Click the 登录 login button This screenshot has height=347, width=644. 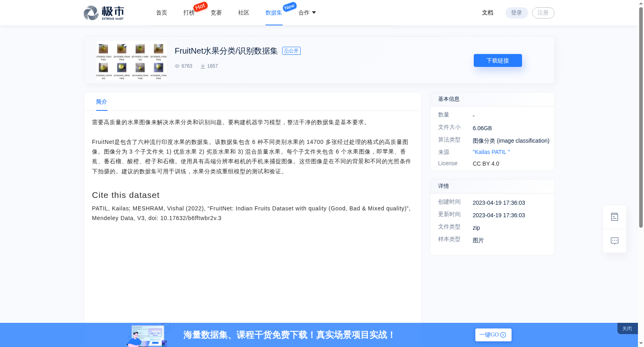(516, 13)
